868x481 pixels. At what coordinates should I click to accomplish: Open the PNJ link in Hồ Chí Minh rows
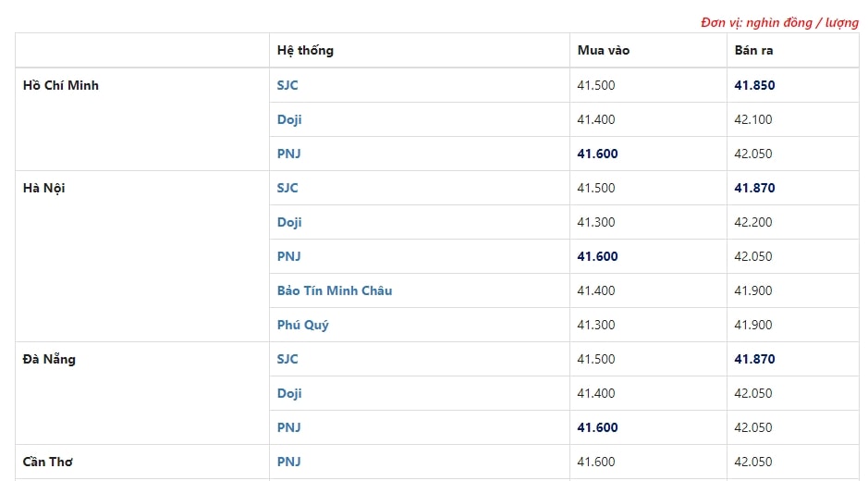coord(288,154)
